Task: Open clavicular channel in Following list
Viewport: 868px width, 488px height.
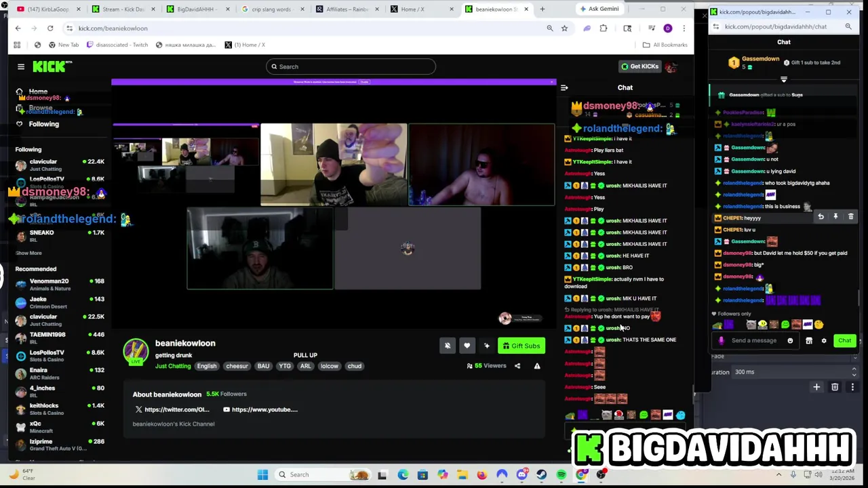Action: pos(60,165)
